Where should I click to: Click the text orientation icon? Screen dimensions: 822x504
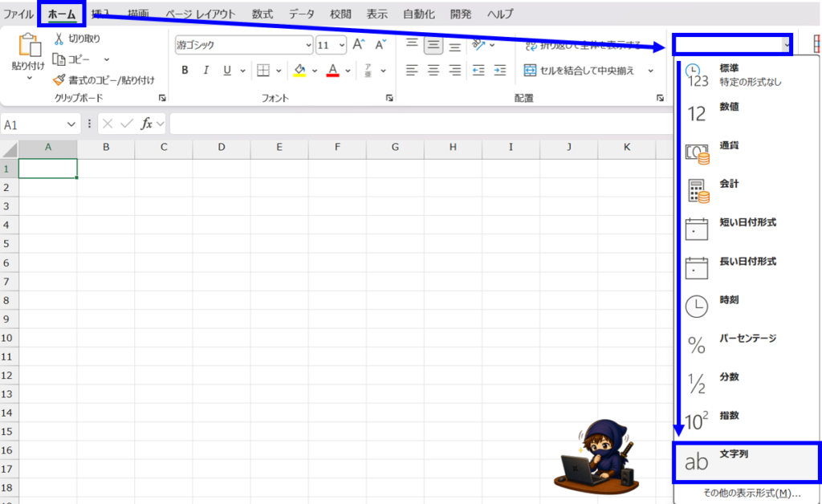pyautogui.click(x=478, y=45)
